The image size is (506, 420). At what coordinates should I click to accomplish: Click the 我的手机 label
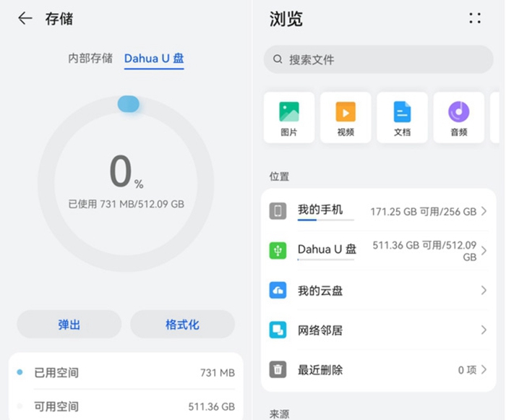[x=320, y=210]
